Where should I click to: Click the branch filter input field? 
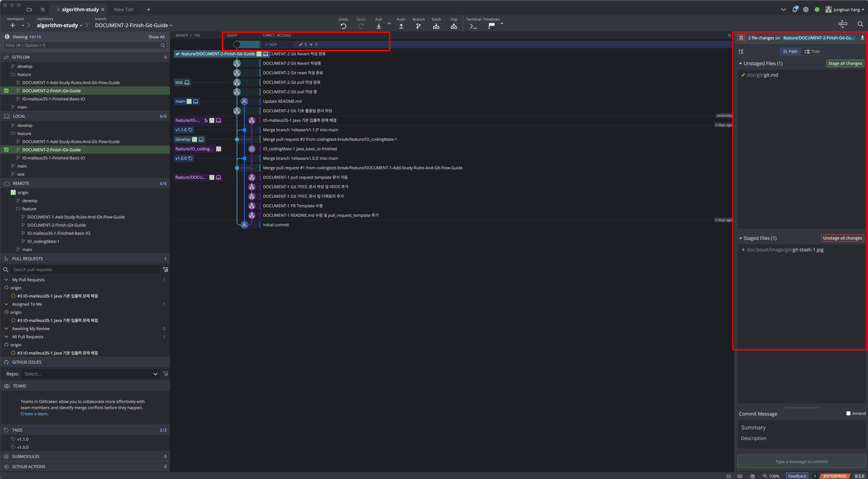[x=85, y=45]
